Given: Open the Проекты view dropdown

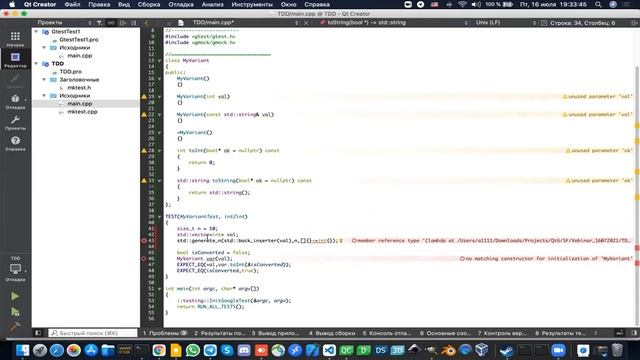Looking at the screenshot, I should coord(64,23).
